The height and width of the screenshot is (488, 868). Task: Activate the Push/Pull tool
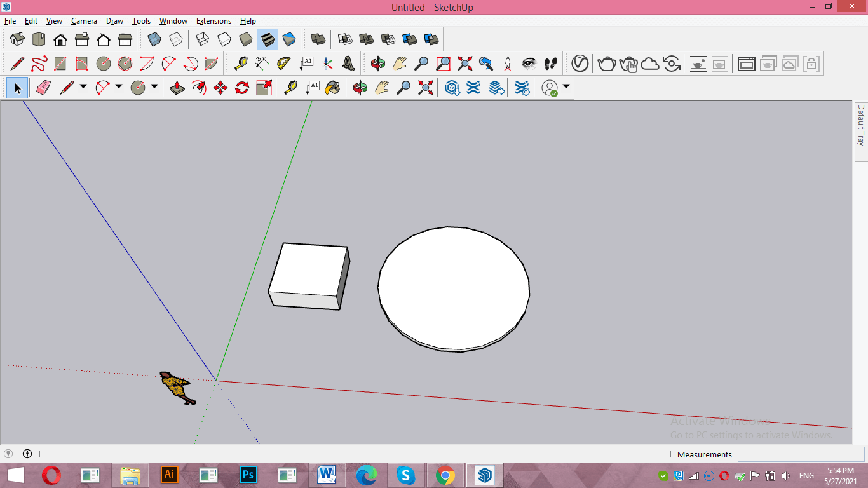click(x=178, y=88)
